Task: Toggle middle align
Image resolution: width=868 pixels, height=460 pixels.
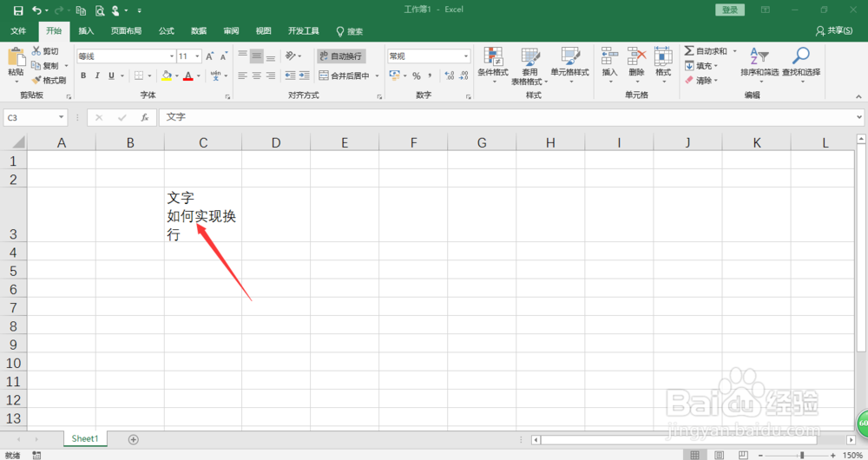Action: (256, 56)
